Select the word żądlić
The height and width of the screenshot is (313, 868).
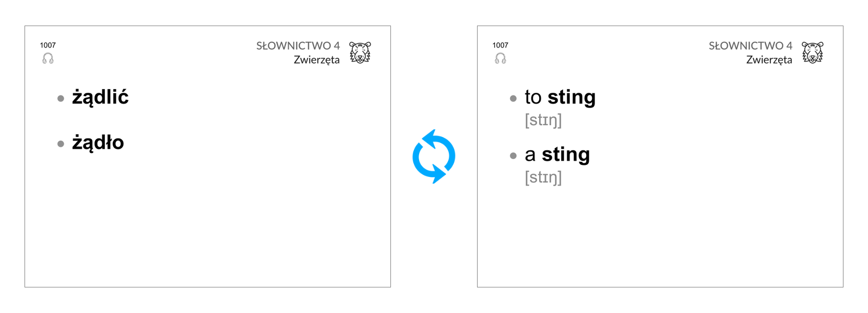click(100, 97)
